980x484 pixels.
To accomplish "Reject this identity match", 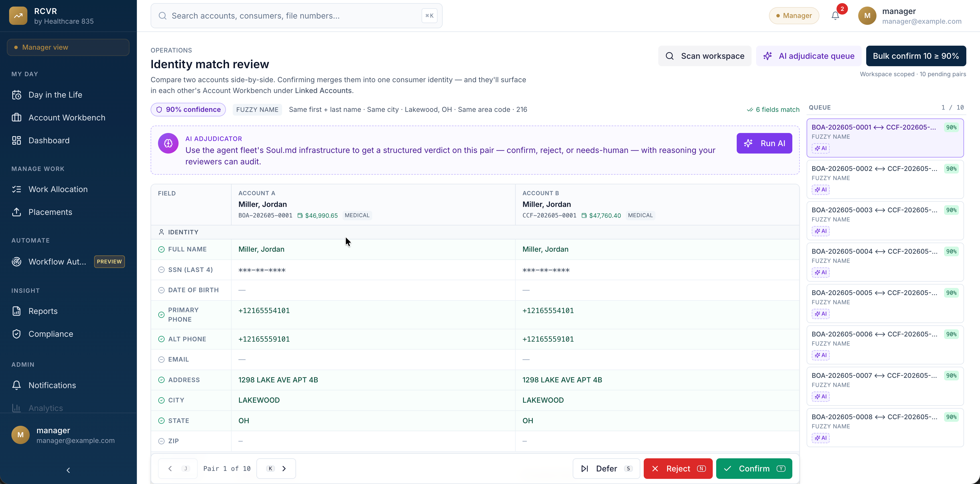I will point(678,468).
